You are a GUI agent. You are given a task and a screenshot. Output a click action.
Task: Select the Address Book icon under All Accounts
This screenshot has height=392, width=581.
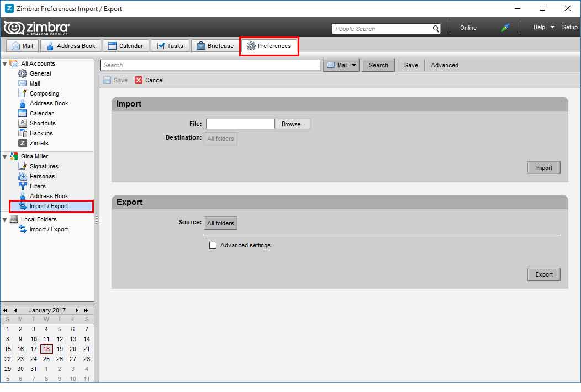23,103
